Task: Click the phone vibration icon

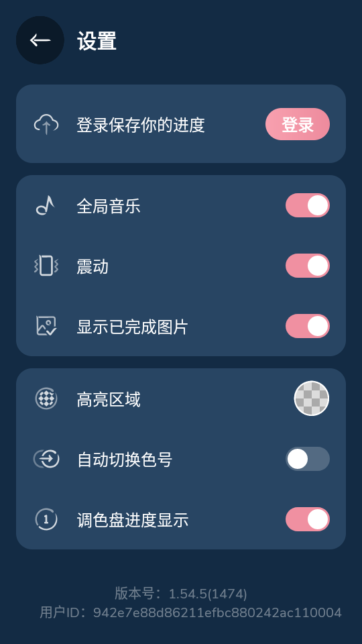Action: coord(46,266)
